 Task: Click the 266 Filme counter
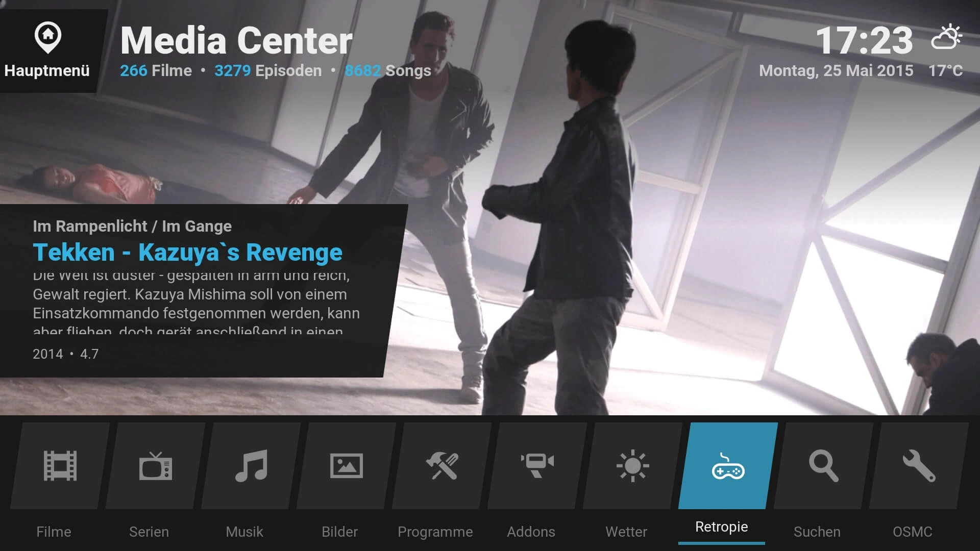tap(156, 70)
